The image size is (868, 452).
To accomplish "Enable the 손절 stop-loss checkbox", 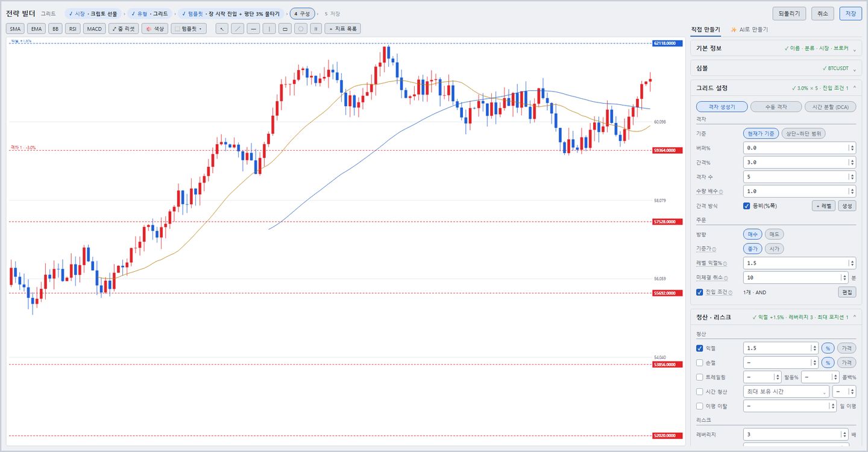I will pyautogui.click(x=699, y=363).
